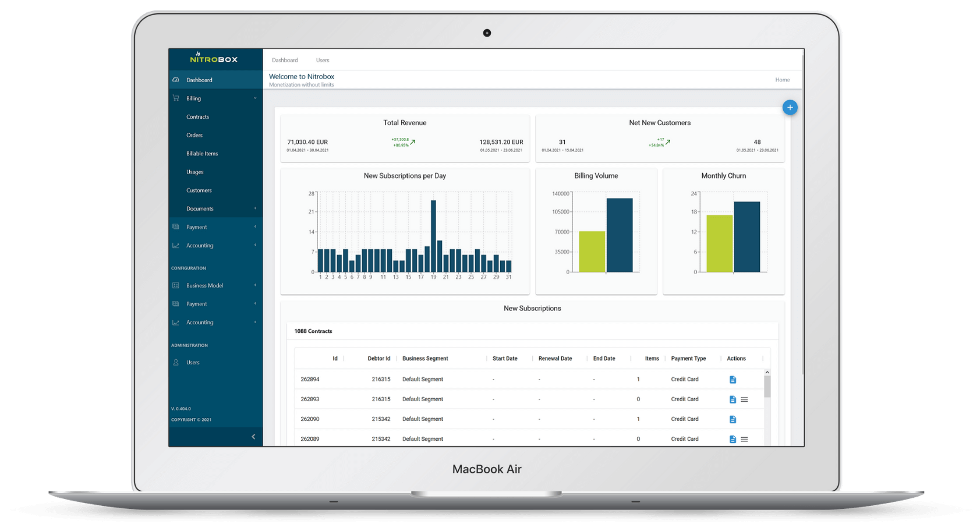The image size is (980, 524).
Task: Click the Nitrobox logo
Action: (214, 58)
